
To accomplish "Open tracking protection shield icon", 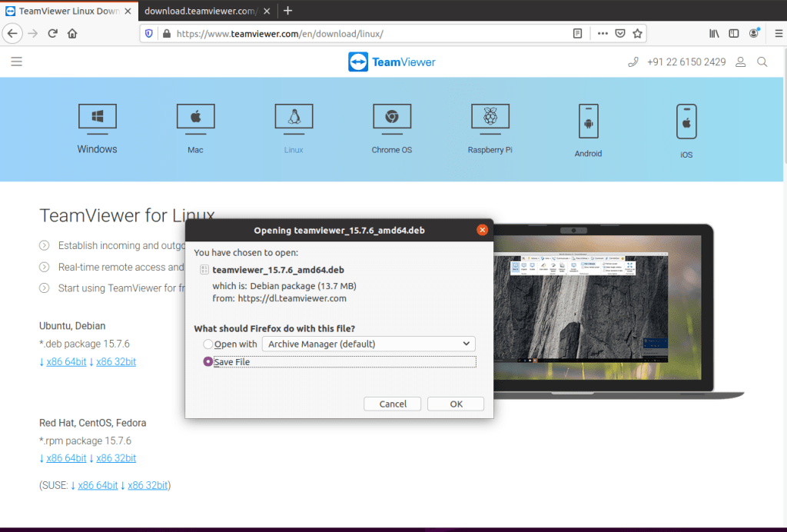I will (149, 34).
